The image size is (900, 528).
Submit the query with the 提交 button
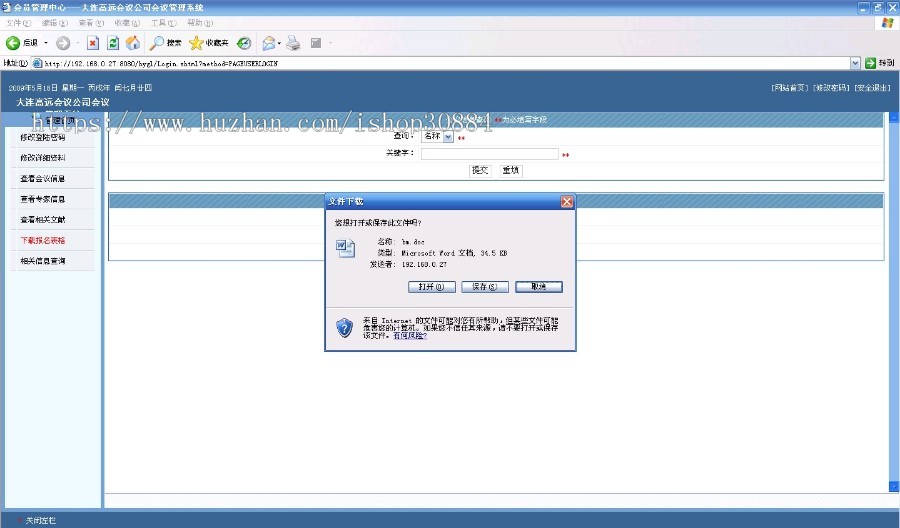[x=480, y=170]
